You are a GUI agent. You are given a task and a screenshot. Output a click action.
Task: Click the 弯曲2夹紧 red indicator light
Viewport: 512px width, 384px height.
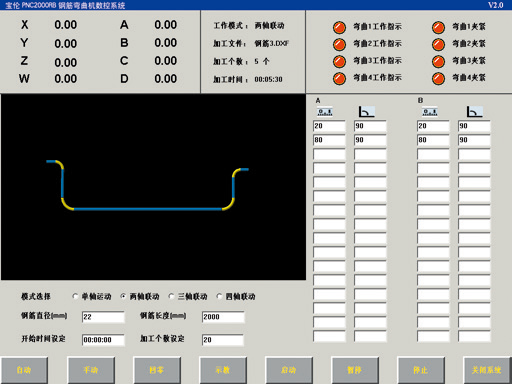point(438,44)
